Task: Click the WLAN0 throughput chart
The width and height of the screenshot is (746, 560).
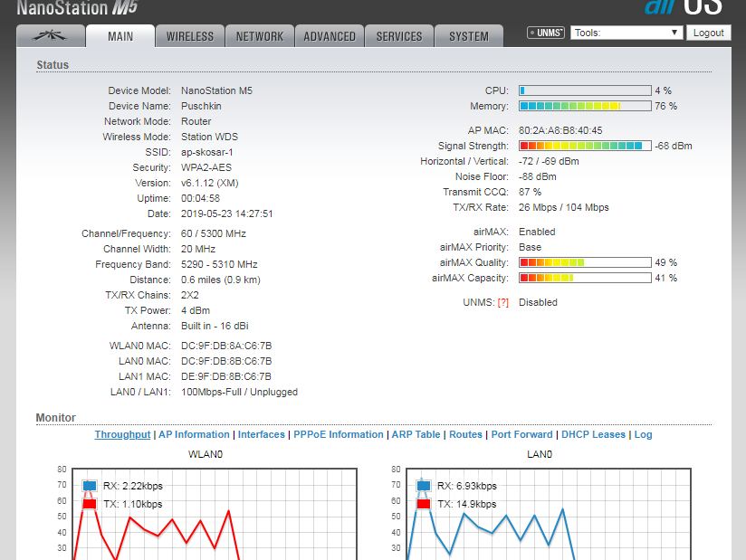Action: pyautogui.click(x=214, y=514)
